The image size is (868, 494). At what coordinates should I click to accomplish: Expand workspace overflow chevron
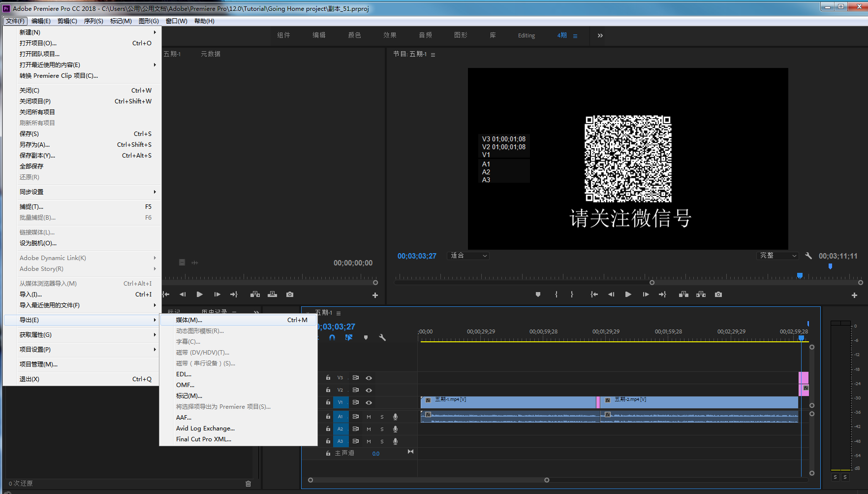600,35
